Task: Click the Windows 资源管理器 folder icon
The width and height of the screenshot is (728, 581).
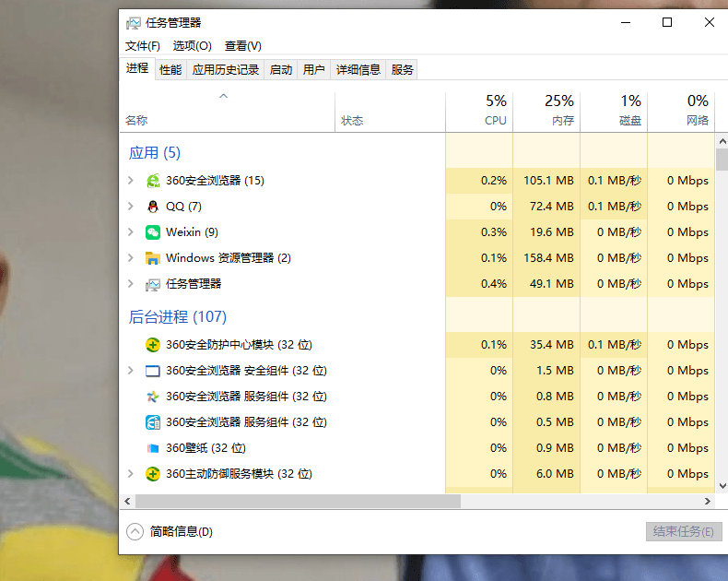Action: (153, 258)
